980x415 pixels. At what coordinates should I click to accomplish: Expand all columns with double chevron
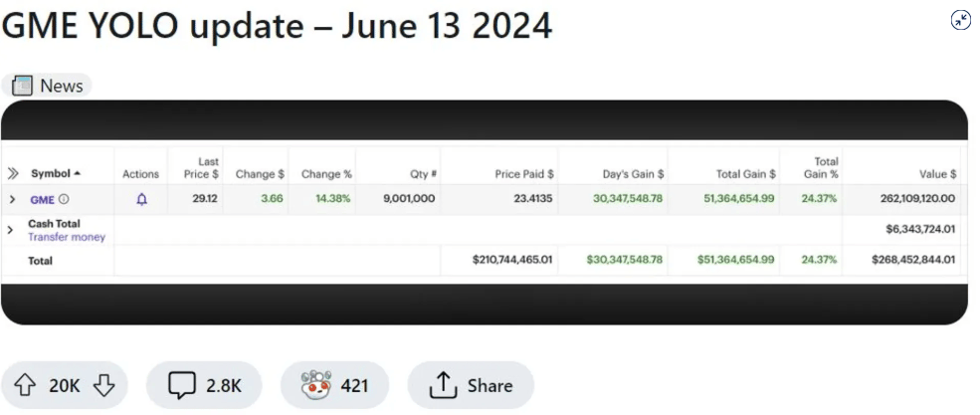tap(13, 174)
